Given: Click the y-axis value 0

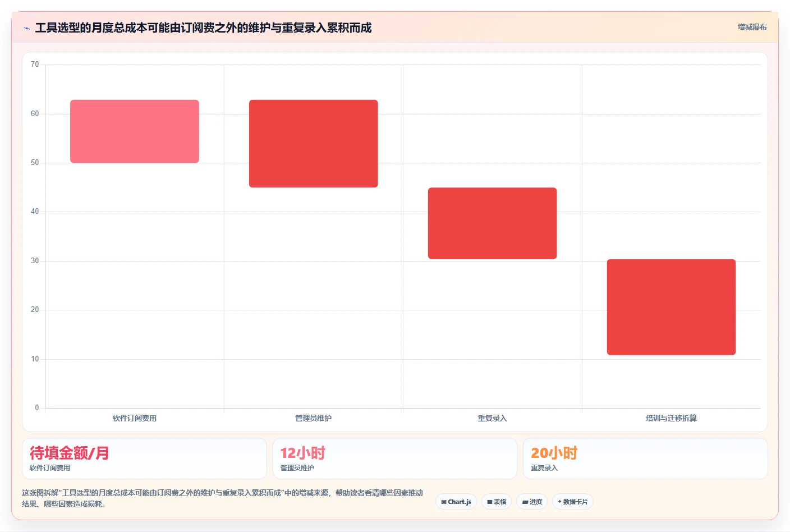Looking at the screenshot, I should 37,408.
